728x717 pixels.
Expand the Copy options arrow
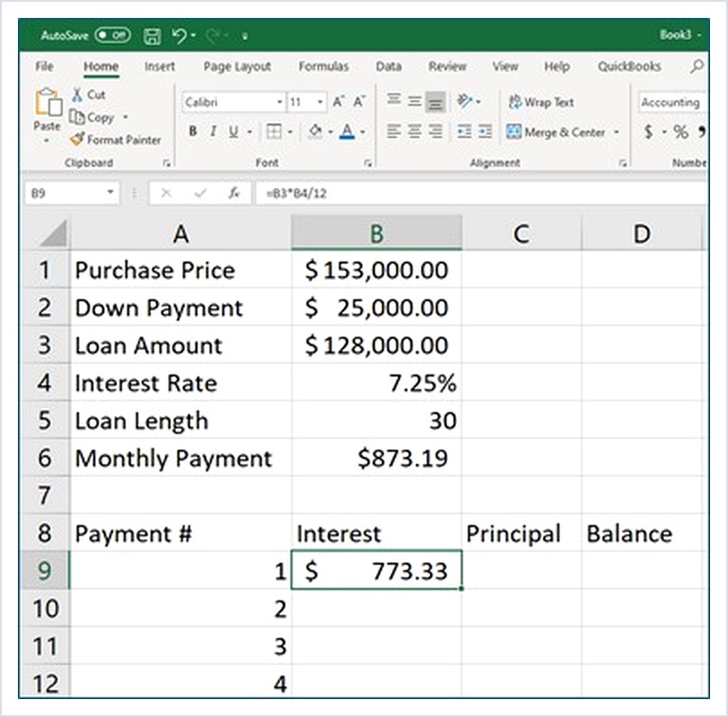(126, 117)
